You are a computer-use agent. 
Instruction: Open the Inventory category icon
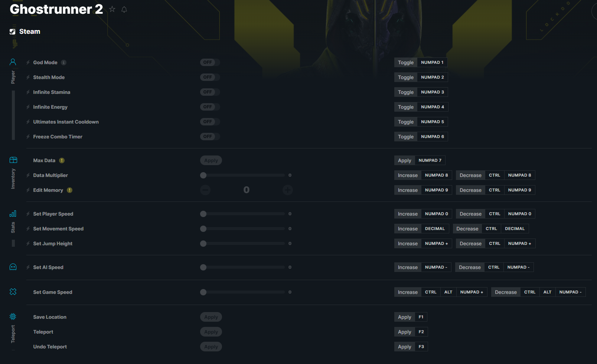click(13, 160)
